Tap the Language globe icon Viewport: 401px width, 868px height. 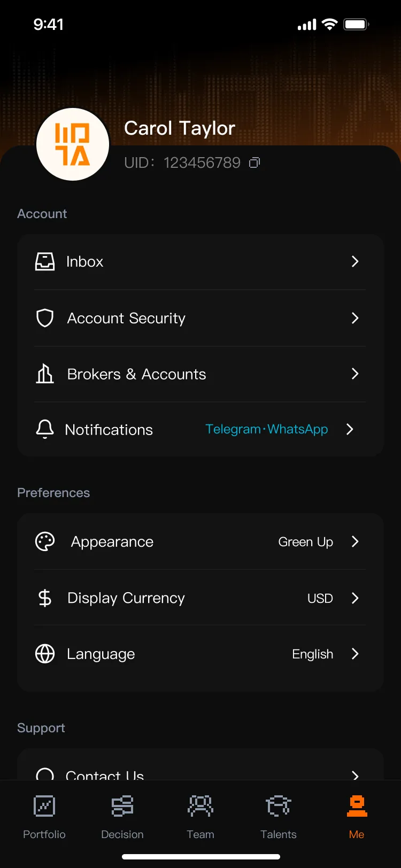(45, 654)
